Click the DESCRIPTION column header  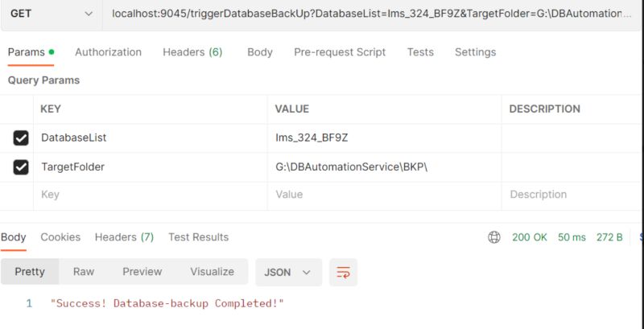(545, 109)
